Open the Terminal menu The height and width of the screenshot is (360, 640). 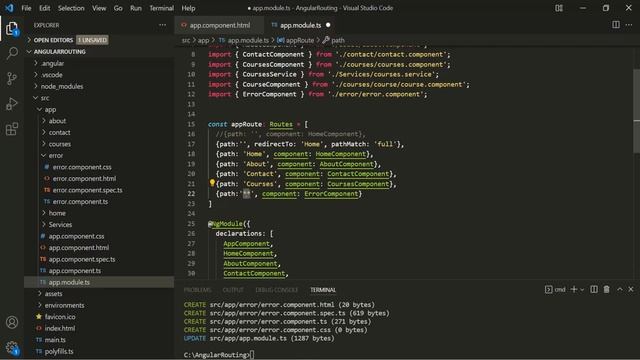(161, 8)
